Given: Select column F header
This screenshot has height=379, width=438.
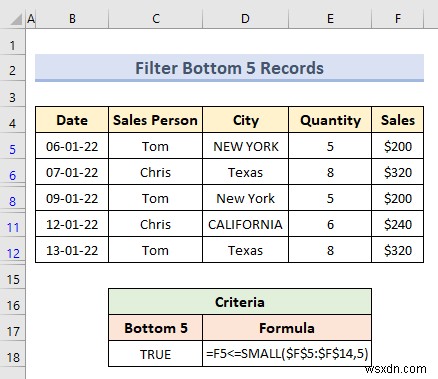Looking at the screenshot, I should [x=398, y=19].
